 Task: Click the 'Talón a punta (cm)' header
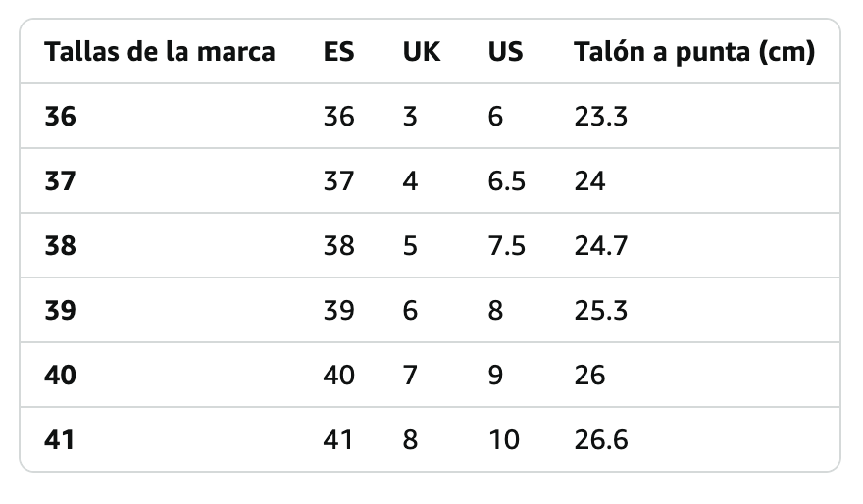point(693,52)
